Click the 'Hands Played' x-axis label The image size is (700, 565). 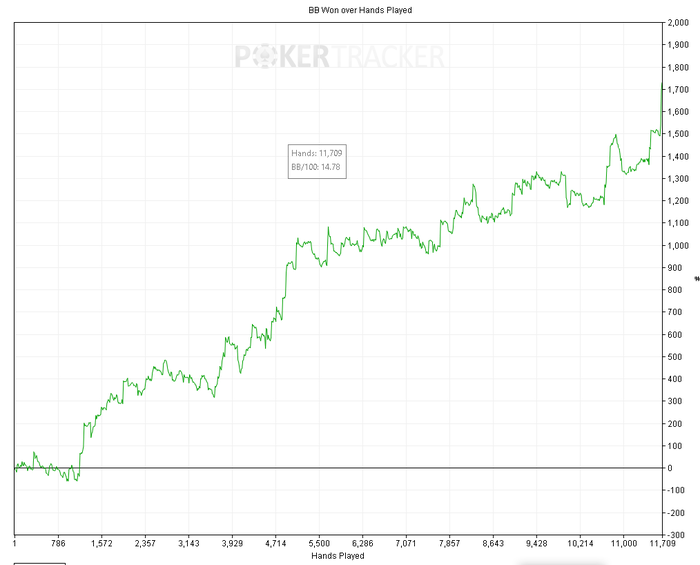[338, 556]
